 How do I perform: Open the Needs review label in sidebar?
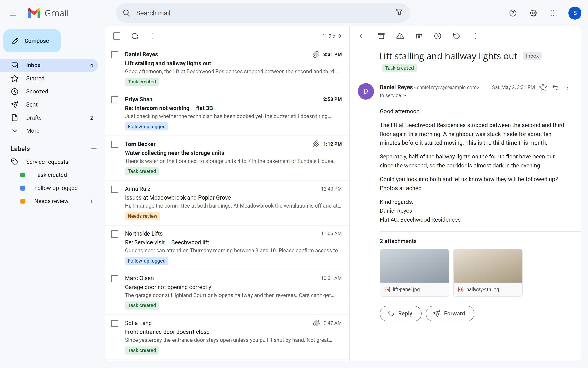click(49, 201)
